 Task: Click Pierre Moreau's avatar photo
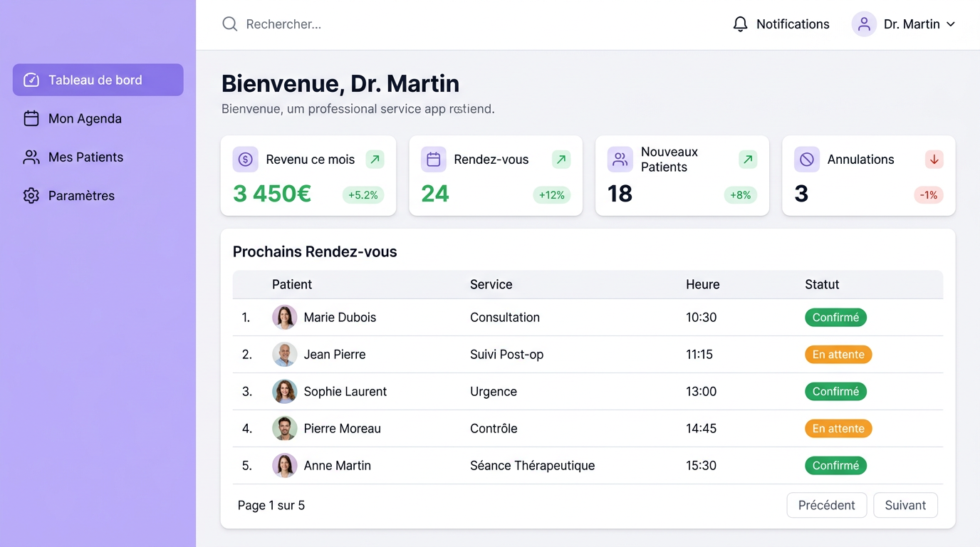click(x=285, y=429)
